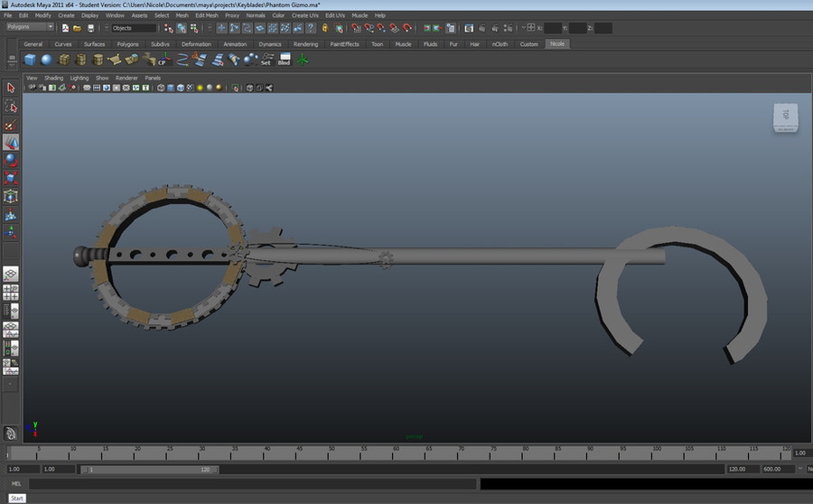Open the Panels menu in viewport
Screen dimensions: 813x504
coord(153,78)
